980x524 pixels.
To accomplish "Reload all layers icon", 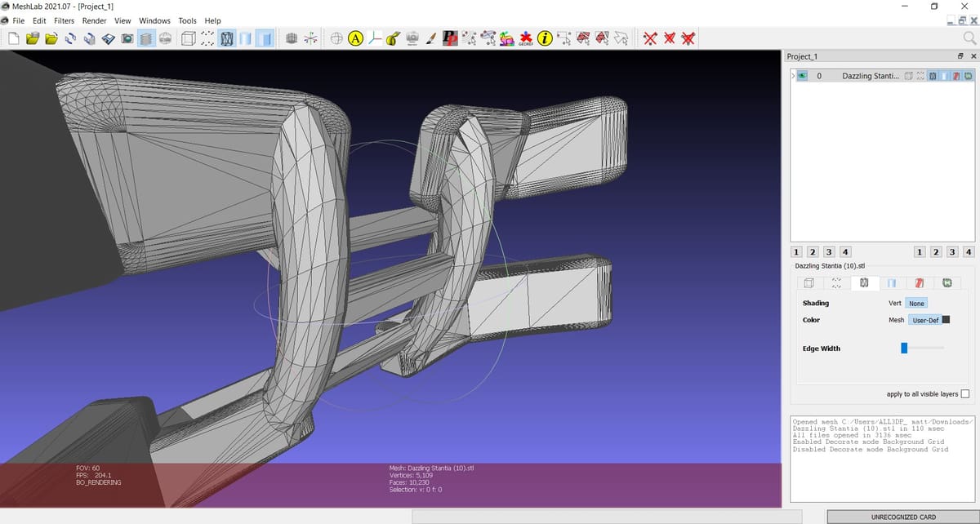I will point(89,38).
